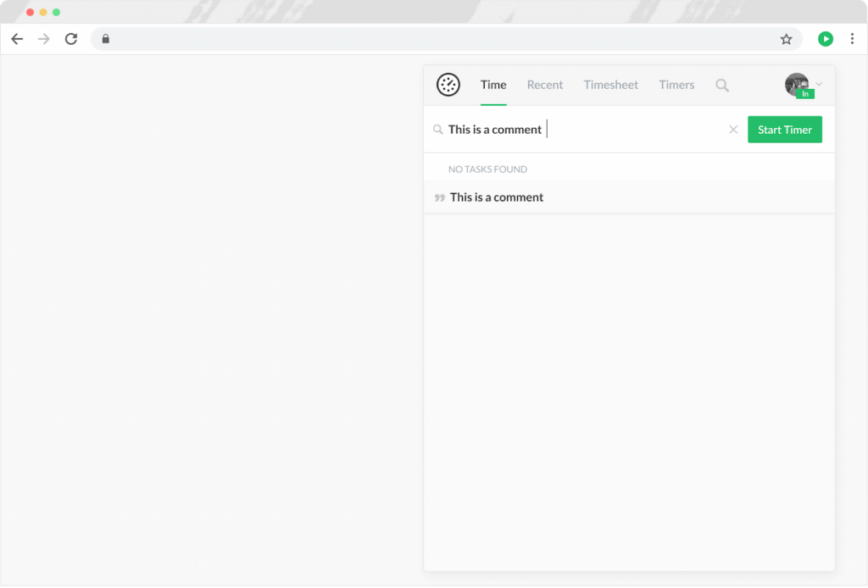The width and height of the screenshot is (868, 588).
Task: Click the quote icon beside the comment suggestion
Action: point(440,197)
